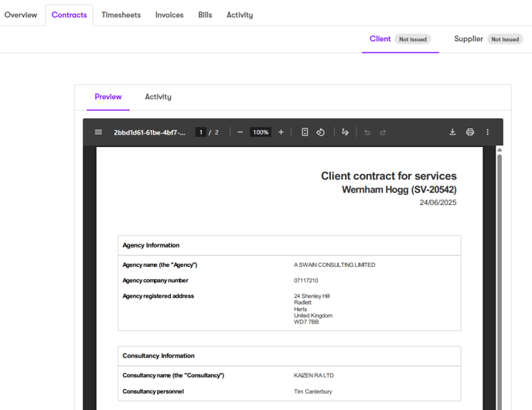This screenshot has width=532, height=410.
Task: Open the Overview tab
Action: tap(21, 15)
